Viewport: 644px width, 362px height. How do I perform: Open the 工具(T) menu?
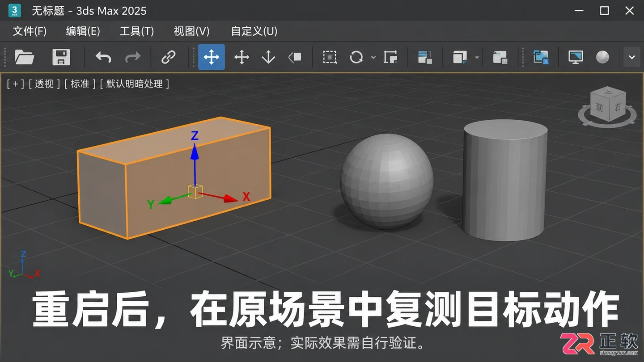tap(137, 31)
